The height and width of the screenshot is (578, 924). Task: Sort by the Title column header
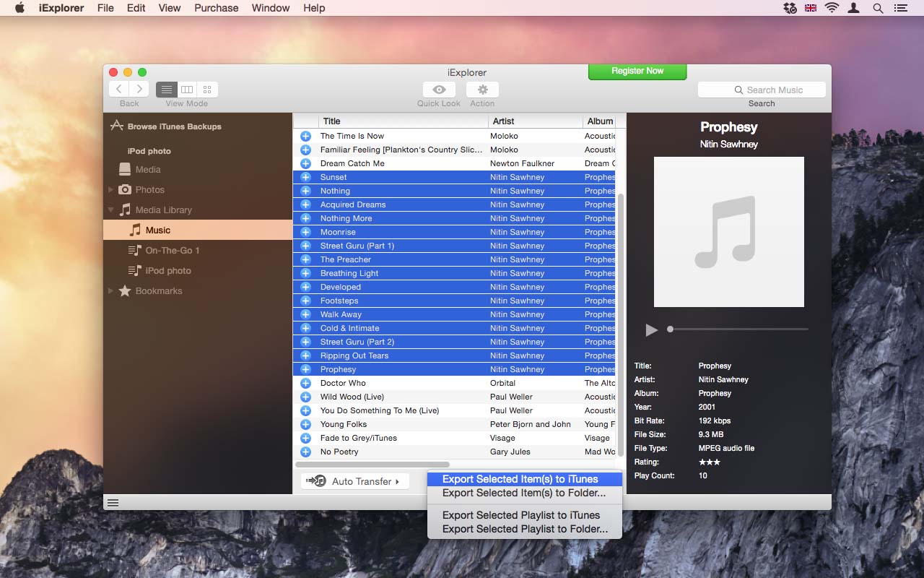click(404, 121)
